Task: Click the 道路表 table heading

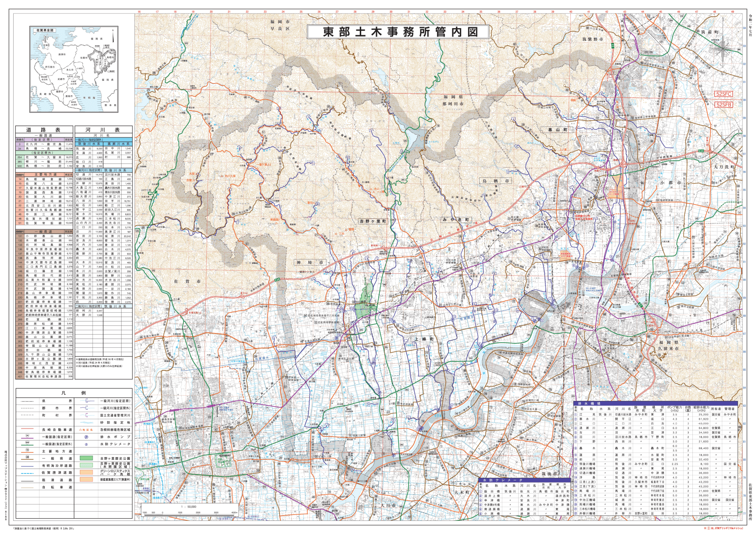Action: tap(44, 130)
